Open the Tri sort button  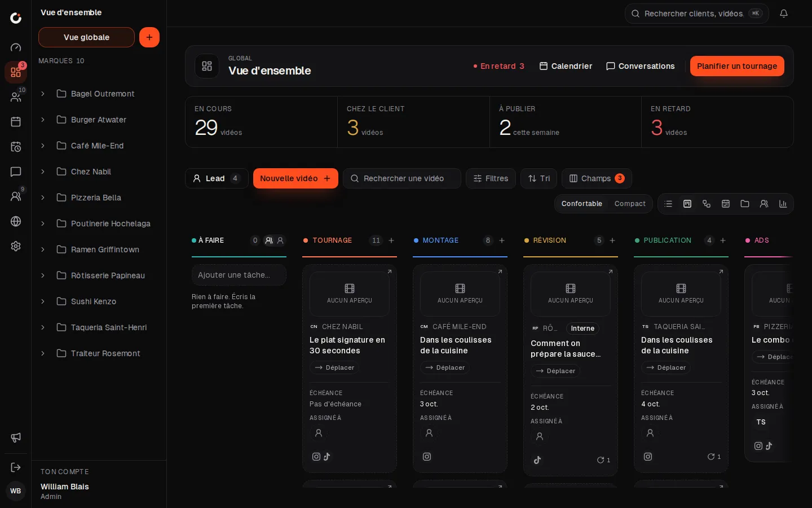point(539,178)
